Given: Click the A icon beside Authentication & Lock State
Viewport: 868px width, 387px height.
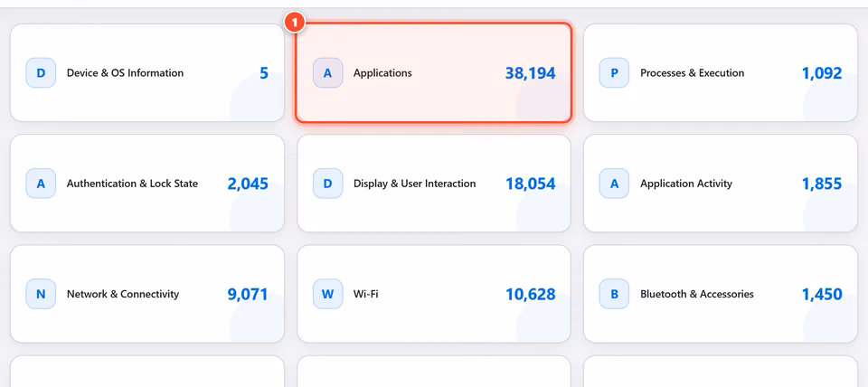Looking at the screenshot, I should [41, 184].
